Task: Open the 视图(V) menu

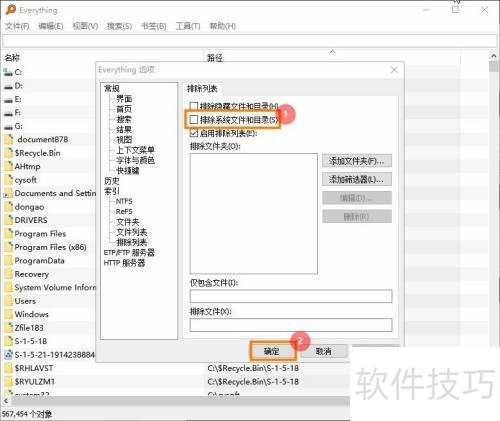Action: pos(85,26)
